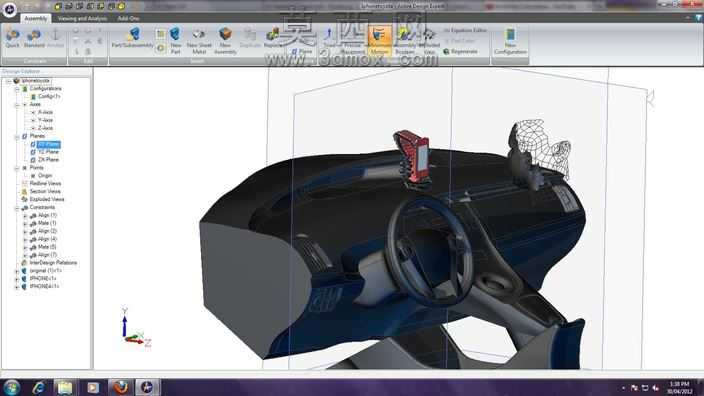
Task: Expand the Align (1) constraint
Action: tap(25, 216)
